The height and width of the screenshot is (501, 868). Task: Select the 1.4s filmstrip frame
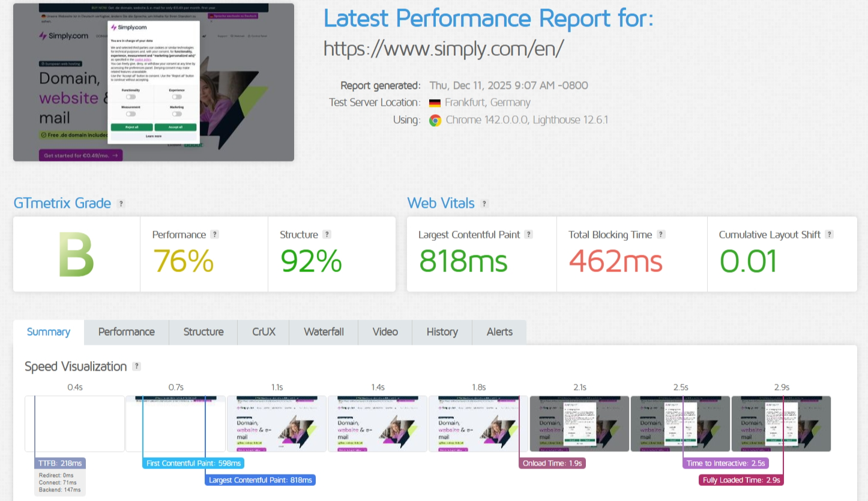tap(378, 424)
